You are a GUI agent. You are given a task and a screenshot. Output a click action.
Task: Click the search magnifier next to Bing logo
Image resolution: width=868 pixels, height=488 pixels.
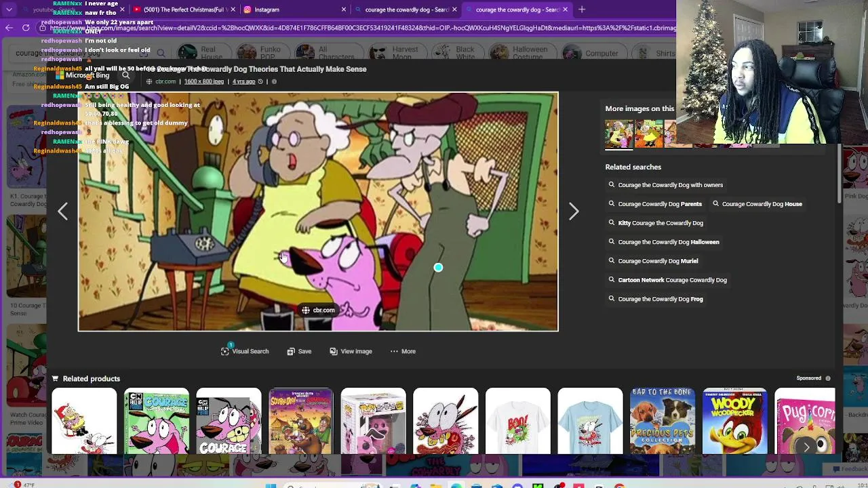pos(125,75)
